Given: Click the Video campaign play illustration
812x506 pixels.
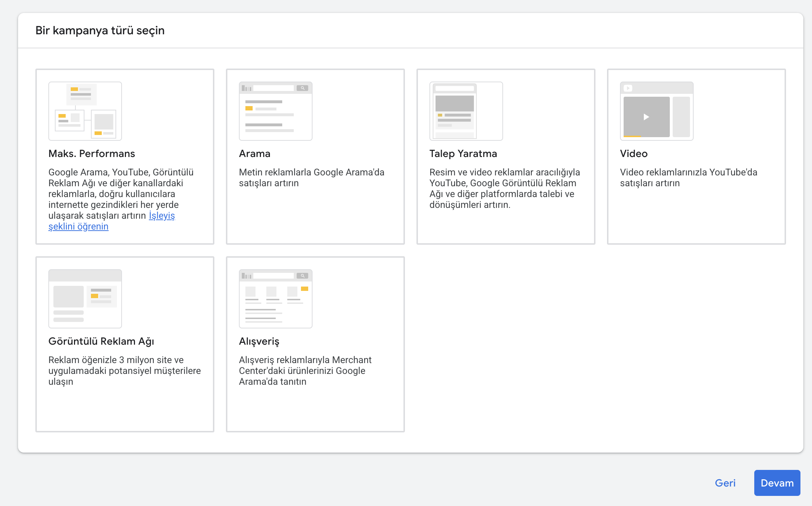Looking at the screenshot, I should [x=657, y=111].
